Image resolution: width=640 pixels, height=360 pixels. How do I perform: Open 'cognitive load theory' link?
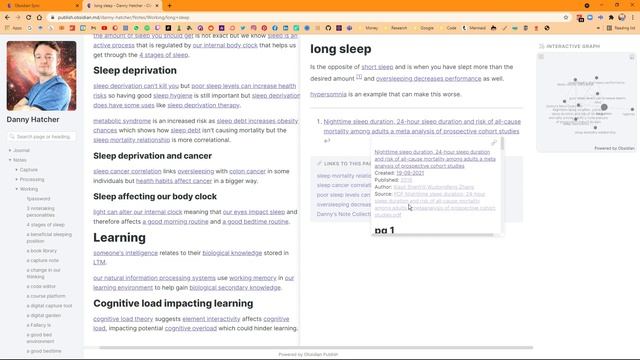point(123,319)
